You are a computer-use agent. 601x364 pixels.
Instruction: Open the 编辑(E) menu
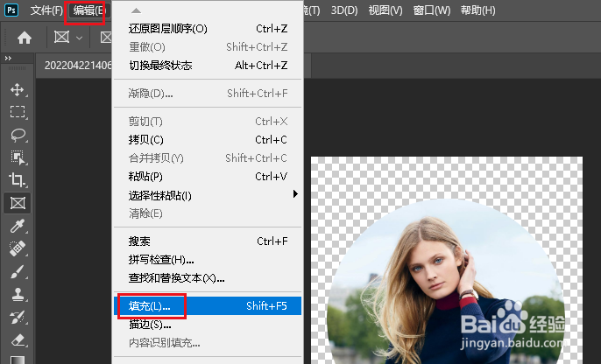(x=89, y=10)
